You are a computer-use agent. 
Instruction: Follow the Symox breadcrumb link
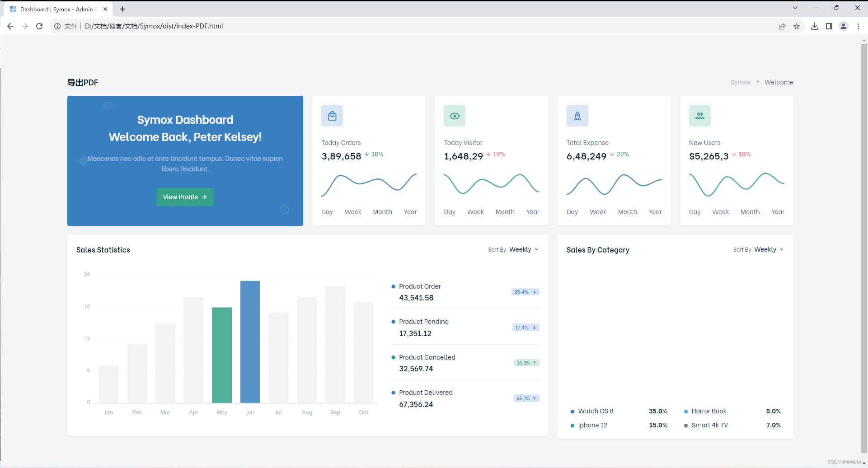pos(741,82)
